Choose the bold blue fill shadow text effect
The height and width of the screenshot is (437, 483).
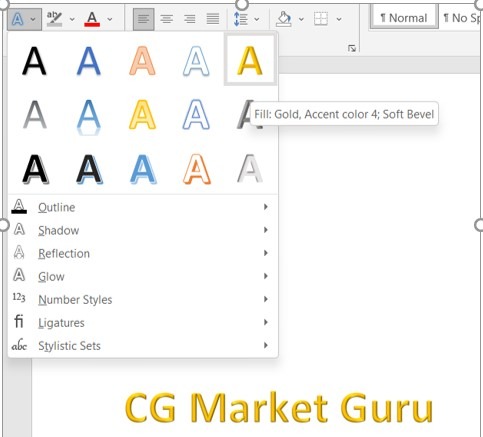tap(143, 169)
